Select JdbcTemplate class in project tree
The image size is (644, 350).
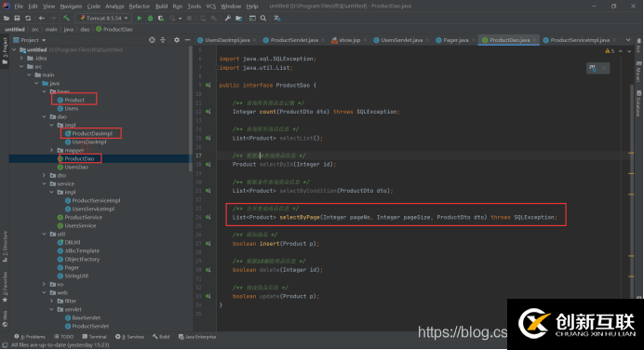coord(82,251)
